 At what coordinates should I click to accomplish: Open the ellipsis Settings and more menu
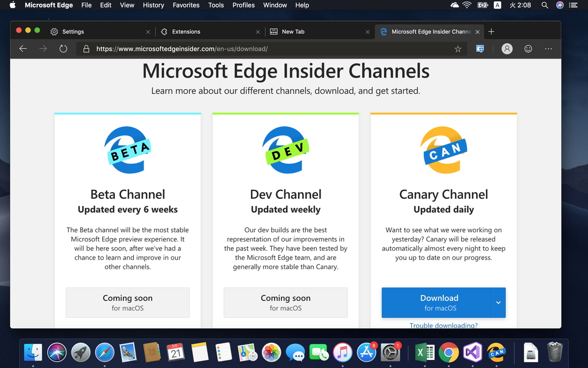click(548, 49)
